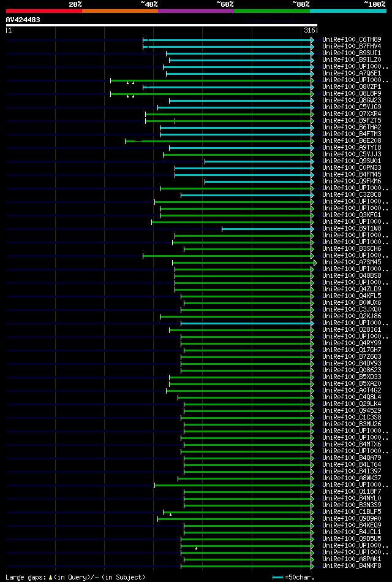Select the UniRef100_Q94529 label

coord(352,410)
